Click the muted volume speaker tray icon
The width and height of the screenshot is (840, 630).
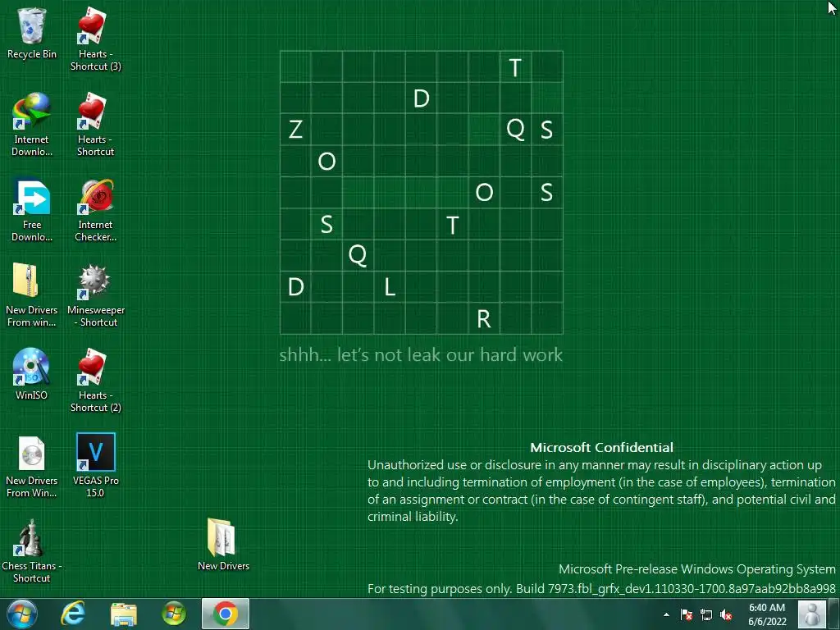[x=726, y=615]
